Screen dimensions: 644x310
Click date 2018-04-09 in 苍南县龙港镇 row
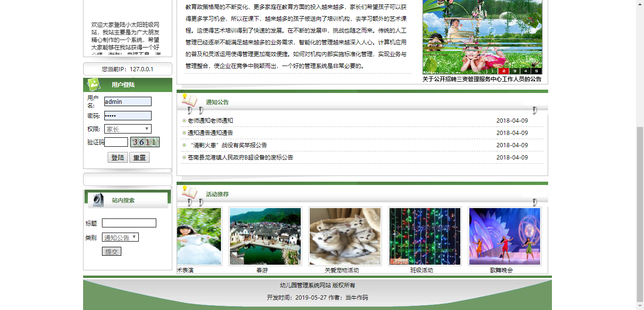coord(512,158)
